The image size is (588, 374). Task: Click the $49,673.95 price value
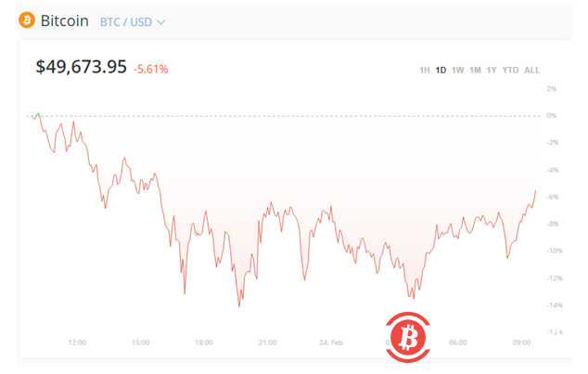pos(81,67)
